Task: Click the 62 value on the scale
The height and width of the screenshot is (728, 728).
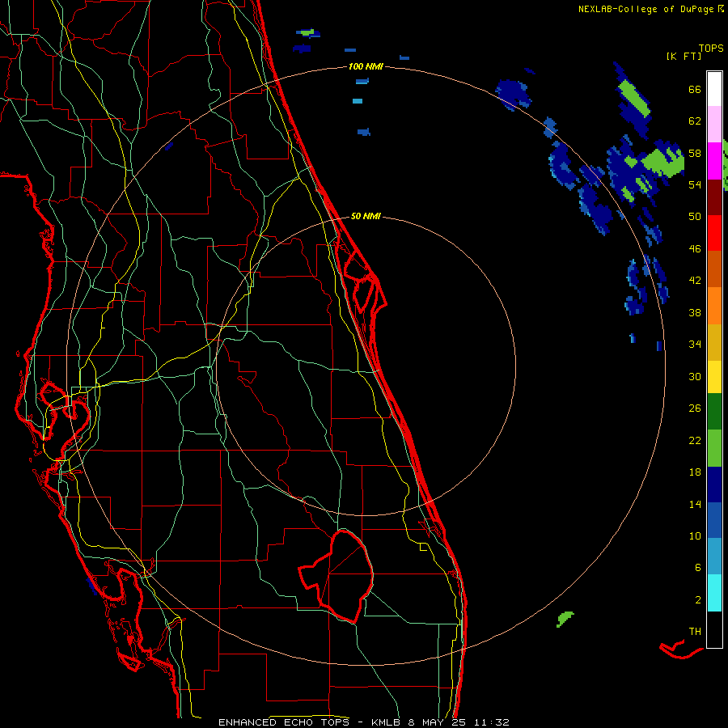Action: [x=695, y=121]
